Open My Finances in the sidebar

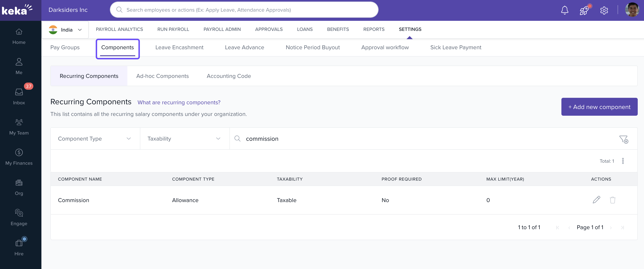coord(19,157)
